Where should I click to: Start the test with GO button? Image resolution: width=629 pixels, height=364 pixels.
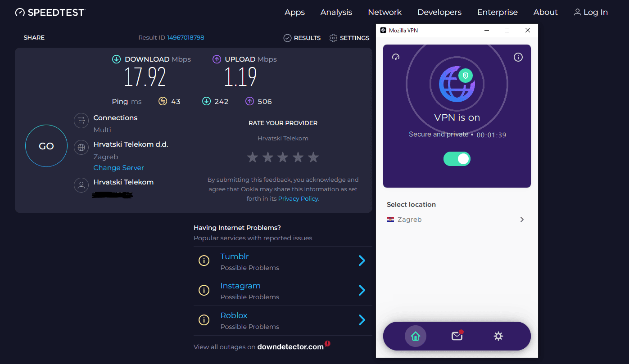pyautogui.click(x=46, y=146)
